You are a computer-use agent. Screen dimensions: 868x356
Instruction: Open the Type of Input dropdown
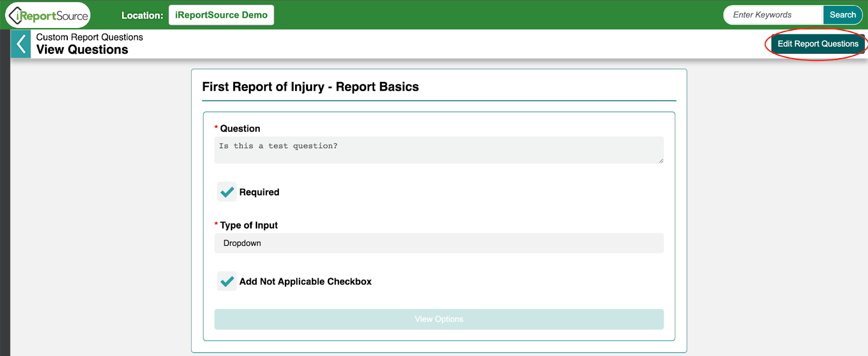pos(439,243)
